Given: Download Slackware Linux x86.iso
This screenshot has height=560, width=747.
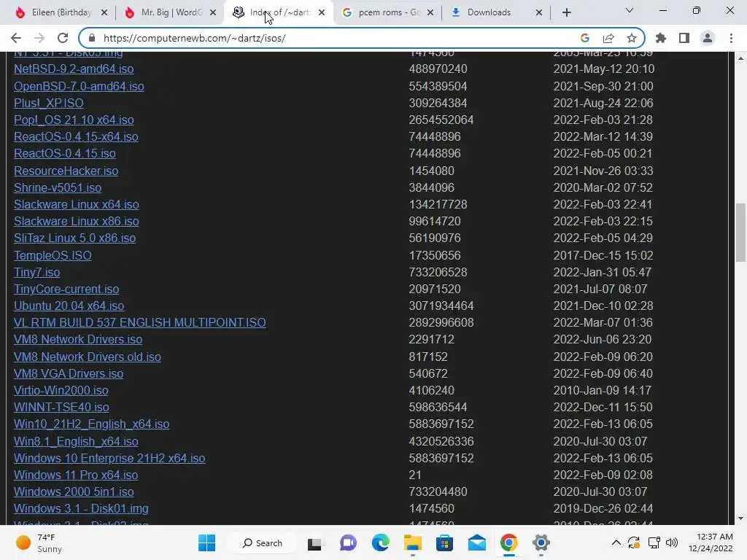Looking at the screenshot, I should 76,222.
